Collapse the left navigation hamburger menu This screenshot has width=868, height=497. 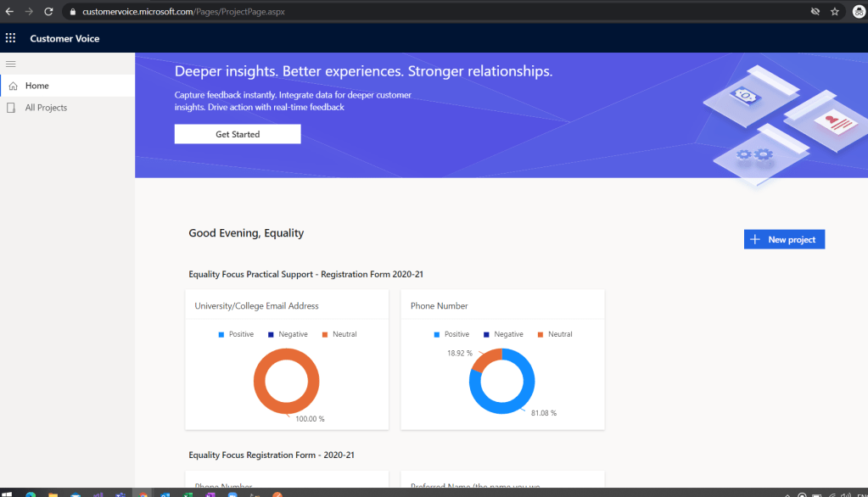11,64
